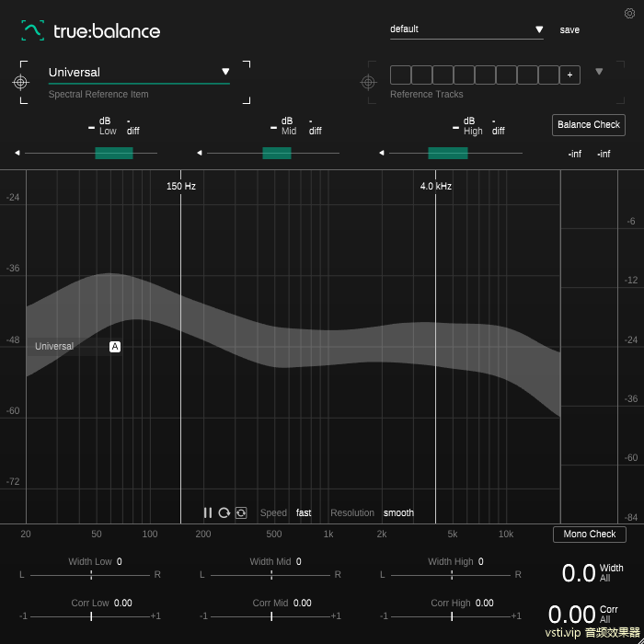Viewport: 644px width, 644px height.
Task: Select the first reference track slot
Action: click(400, 75)
